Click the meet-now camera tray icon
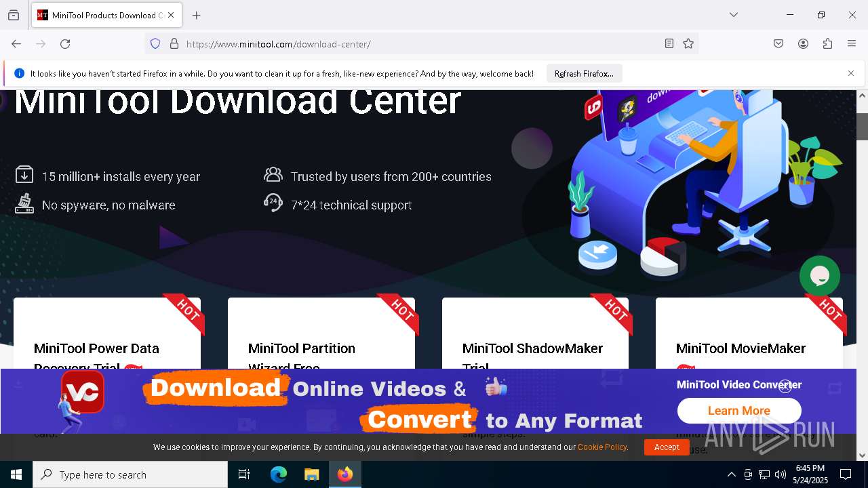 click(748, 474)
